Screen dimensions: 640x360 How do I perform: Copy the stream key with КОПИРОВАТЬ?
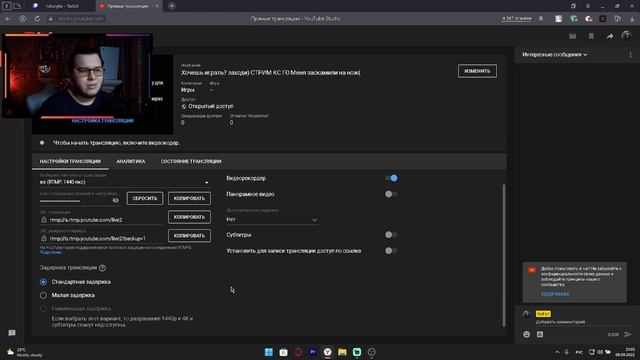pos(189,198)
